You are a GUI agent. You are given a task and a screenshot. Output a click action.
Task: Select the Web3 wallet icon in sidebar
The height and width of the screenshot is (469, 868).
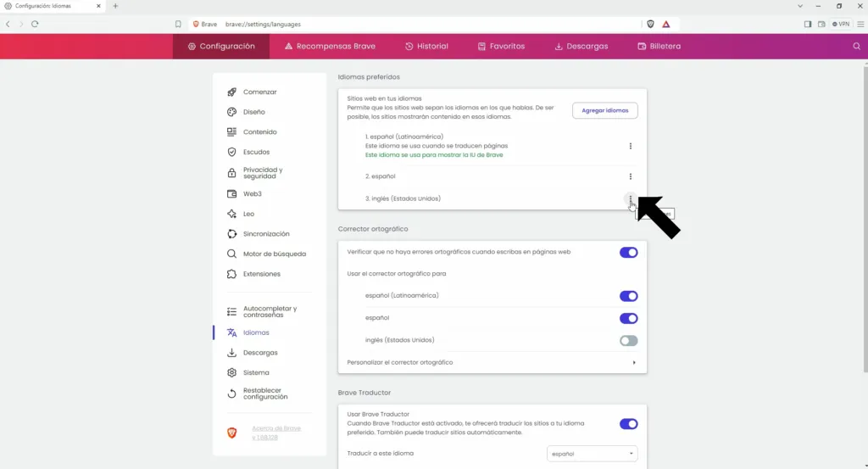click(231, 194)
